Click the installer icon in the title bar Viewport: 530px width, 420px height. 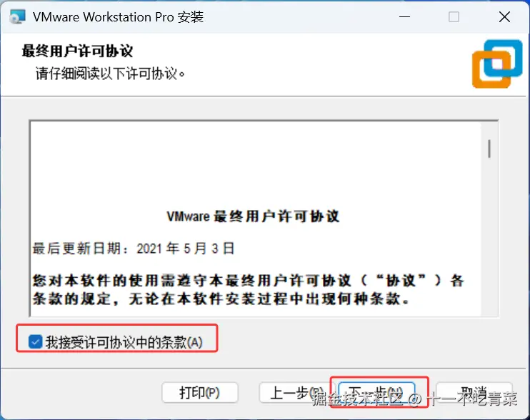pyautogui.click(x=17, y=16)
